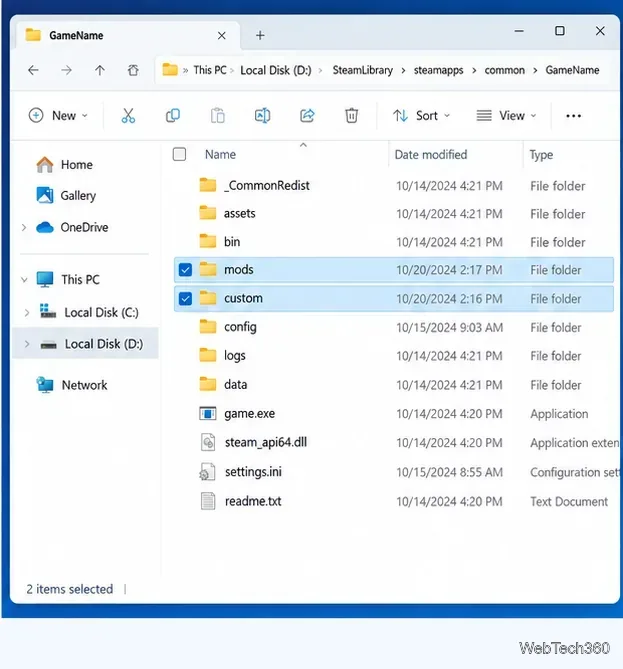Click GameName in address breadcrumb
The image size is (623, 669).
(572, 70)
